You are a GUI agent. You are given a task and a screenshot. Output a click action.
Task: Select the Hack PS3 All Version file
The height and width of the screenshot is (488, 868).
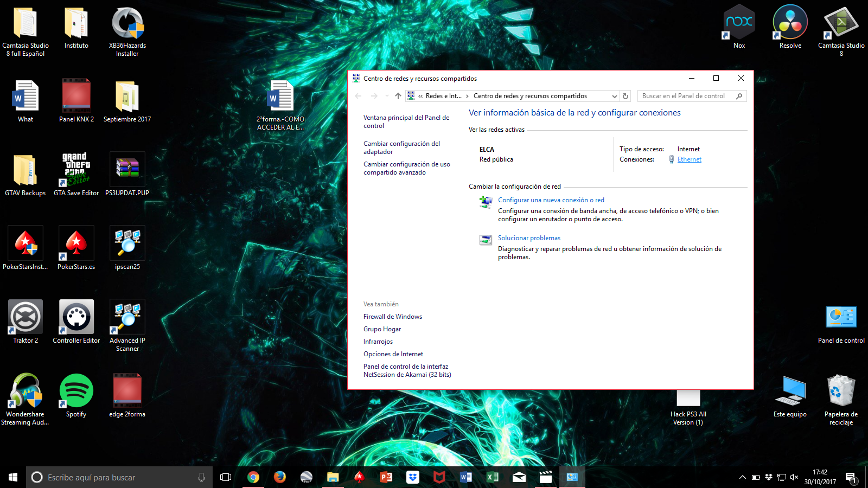688,408
